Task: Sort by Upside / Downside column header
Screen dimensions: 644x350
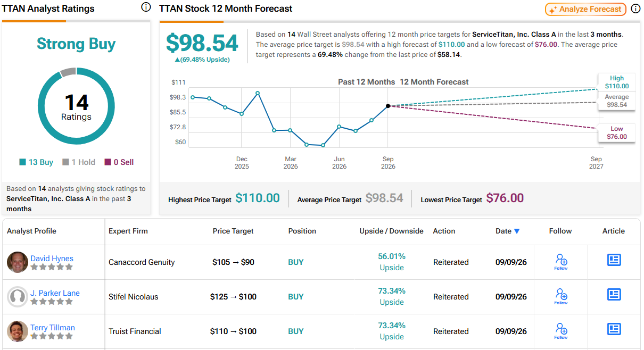Action: [x=391, y=231]
